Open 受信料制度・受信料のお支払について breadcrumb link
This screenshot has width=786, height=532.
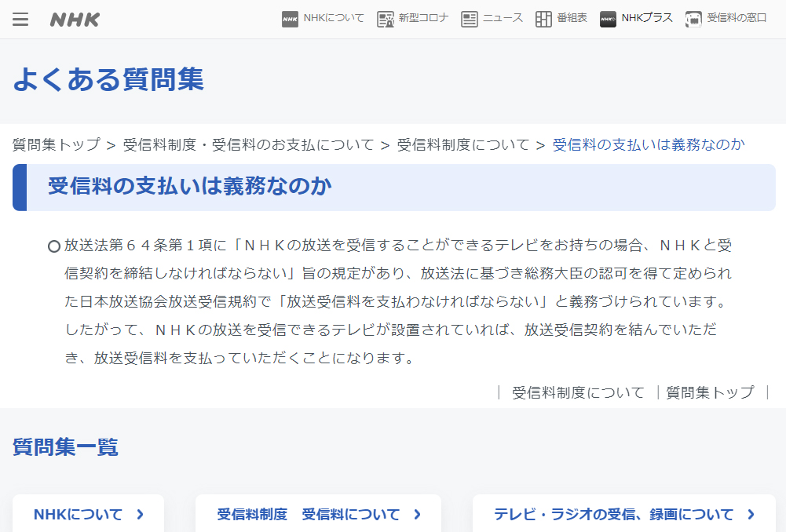249,145
